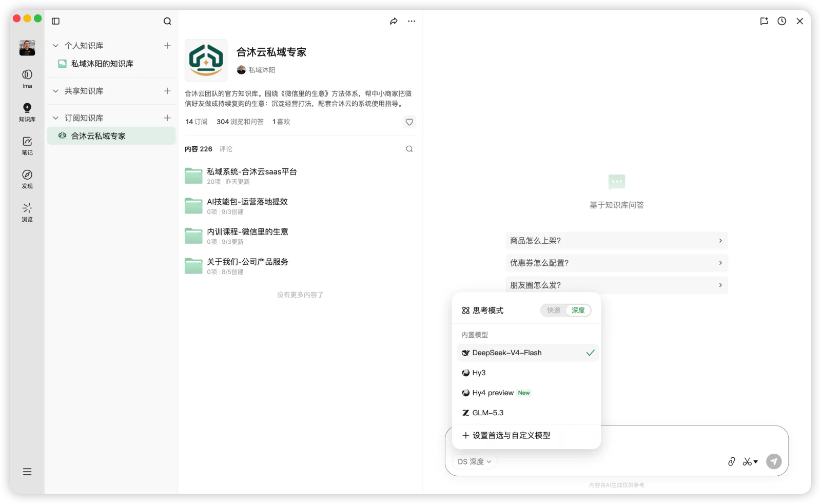This screenshot has height=504, width=821.
Task: Select the Hy4 preview model
Action: 527,393
